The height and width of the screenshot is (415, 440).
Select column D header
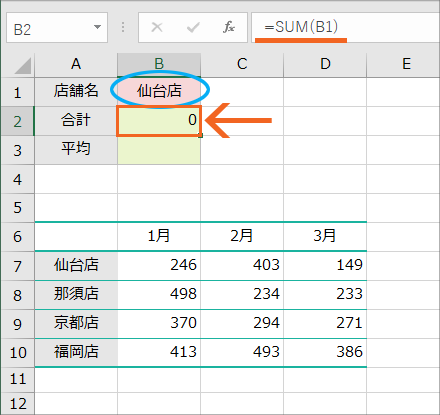pos(325,64)
